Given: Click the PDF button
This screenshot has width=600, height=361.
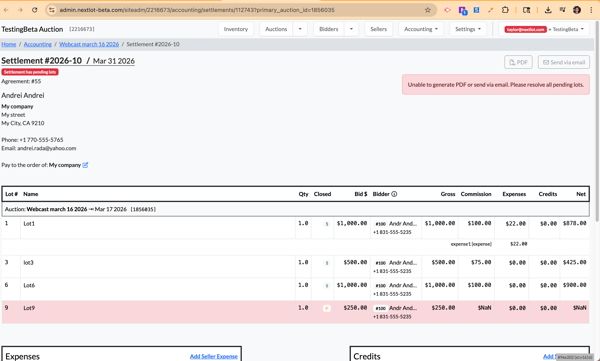Looking at the screenshot, I should point(518,62).
